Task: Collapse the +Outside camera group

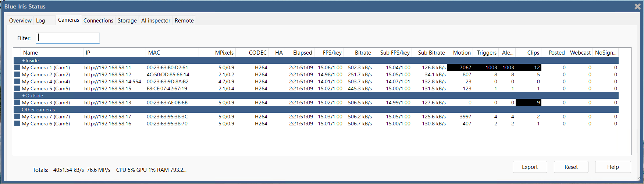Action: click(316, 96)
